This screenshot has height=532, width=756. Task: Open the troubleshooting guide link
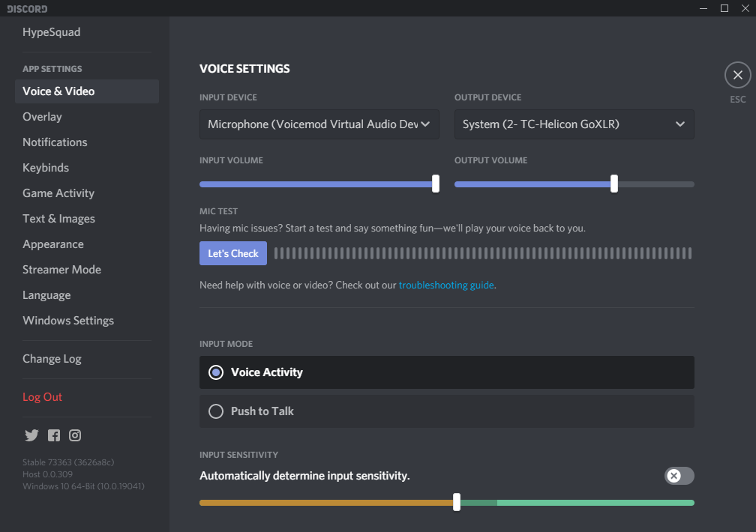(446, 285)
